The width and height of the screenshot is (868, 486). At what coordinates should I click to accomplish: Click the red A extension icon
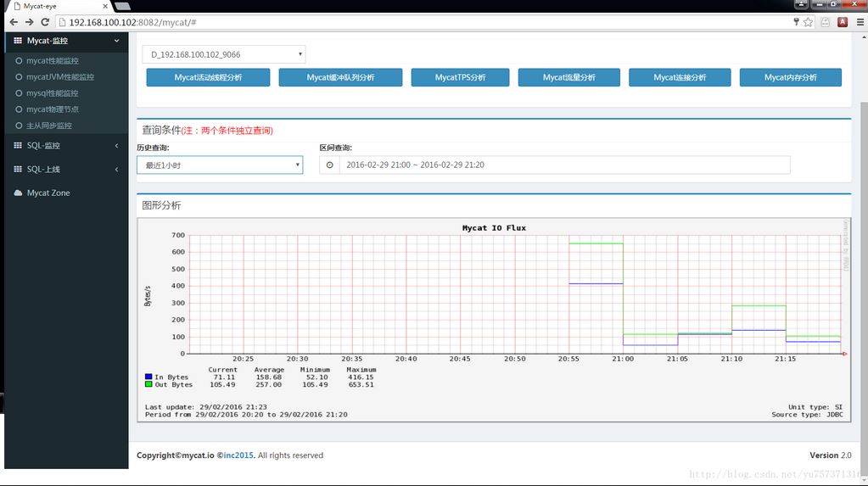coord(843,22)
